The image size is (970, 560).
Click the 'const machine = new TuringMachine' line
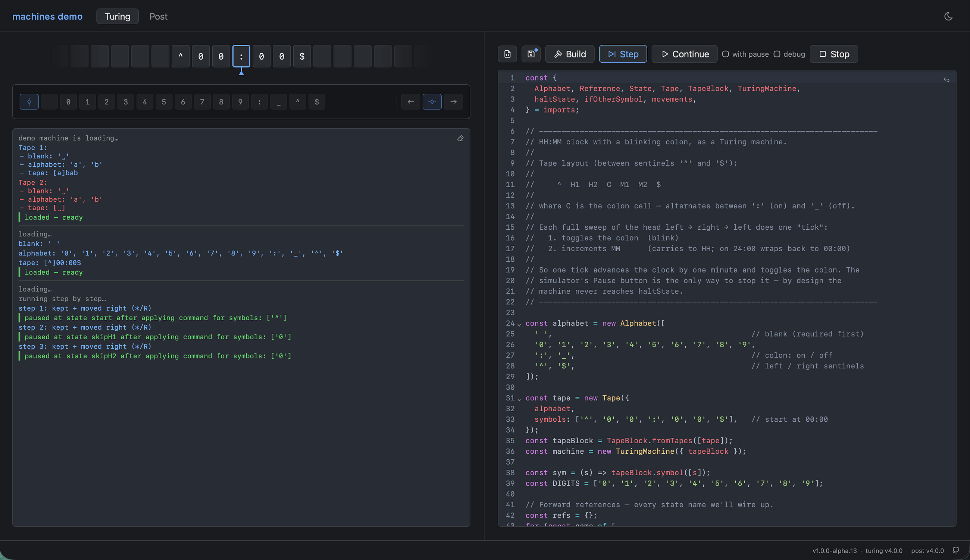coord(636,452)
